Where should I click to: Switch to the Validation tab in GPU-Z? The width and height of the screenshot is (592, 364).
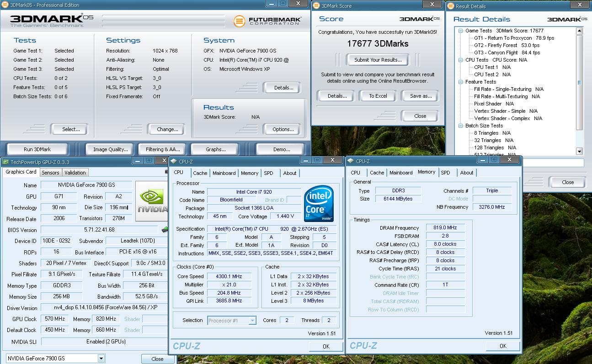tap(75, 173)
